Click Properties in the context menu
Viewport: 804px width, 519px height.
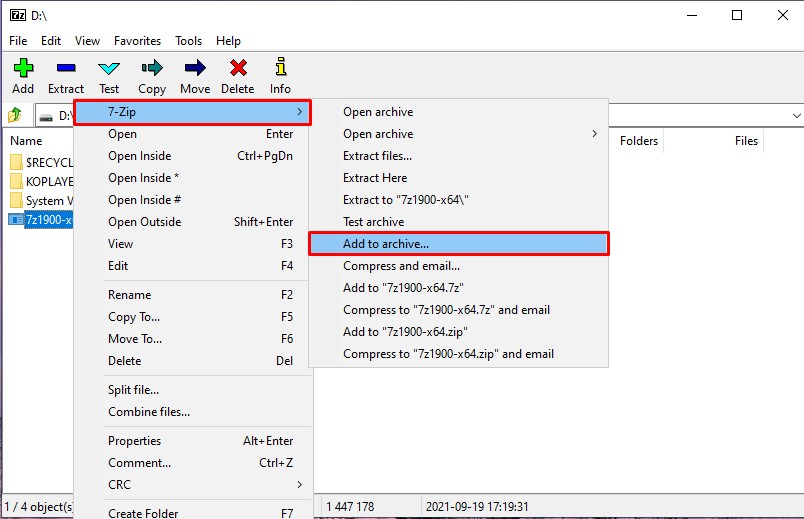pyautogui.click(x=134, y=441)
